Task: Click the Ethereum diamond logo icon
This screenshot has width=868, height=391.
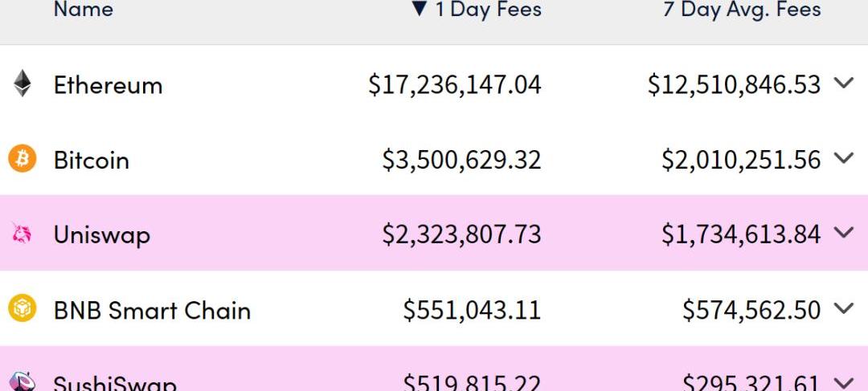Action: click(x=23, y=84)
